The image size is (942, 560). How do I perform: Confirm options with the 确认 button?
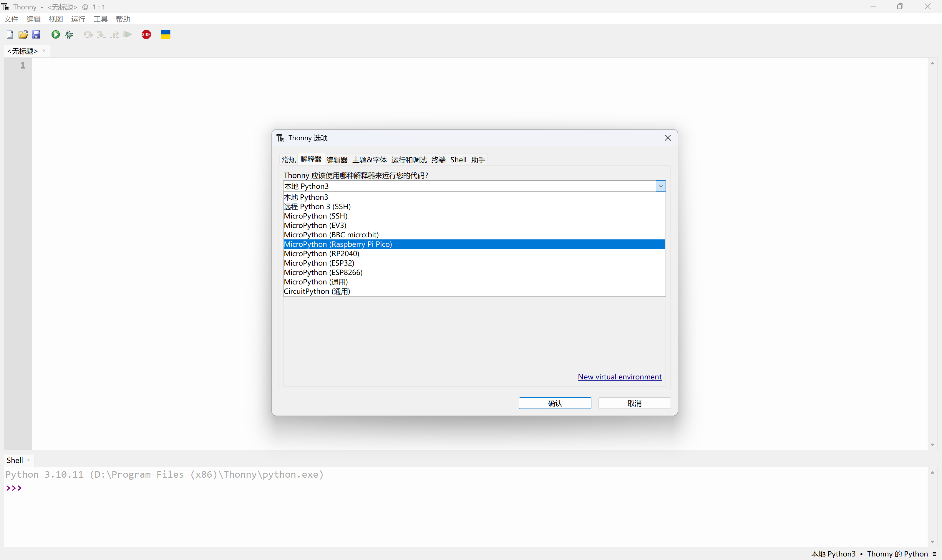(x=555, y=403)
